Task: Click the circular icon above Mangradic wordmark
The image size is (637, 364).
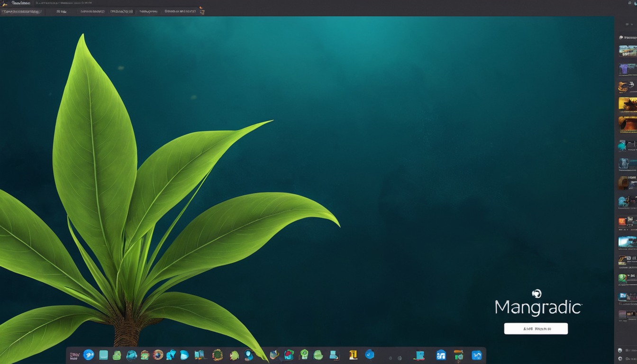Action: point(537,294)
